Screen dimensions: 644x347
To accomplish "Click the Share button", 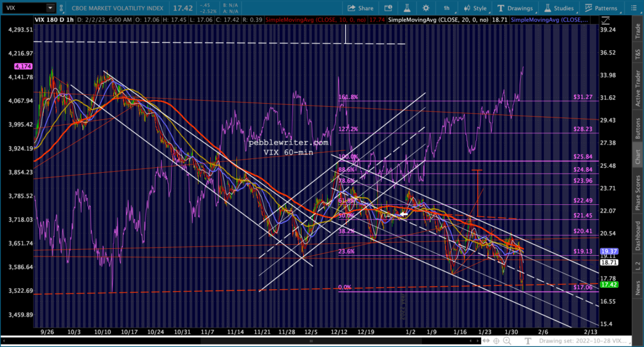I will click(x=360, y=8).
